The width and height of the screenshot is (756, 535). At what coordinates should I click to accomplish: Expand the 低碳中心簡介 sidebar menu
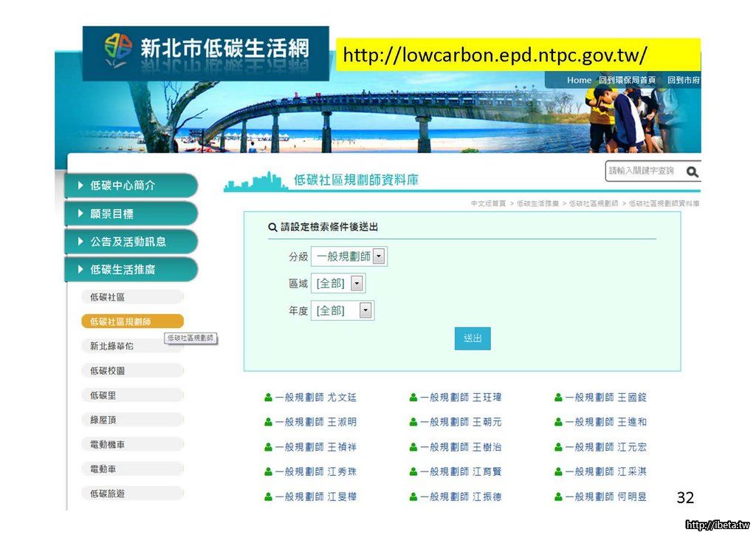[131, 185]
